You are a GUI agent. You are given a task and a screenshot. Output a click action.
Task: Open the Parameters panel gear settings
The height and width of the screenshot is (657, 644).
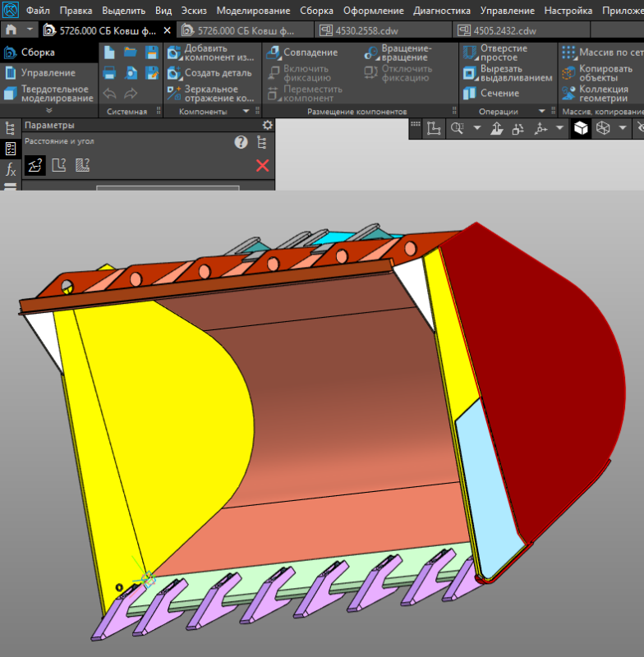[x=267, y=125]
